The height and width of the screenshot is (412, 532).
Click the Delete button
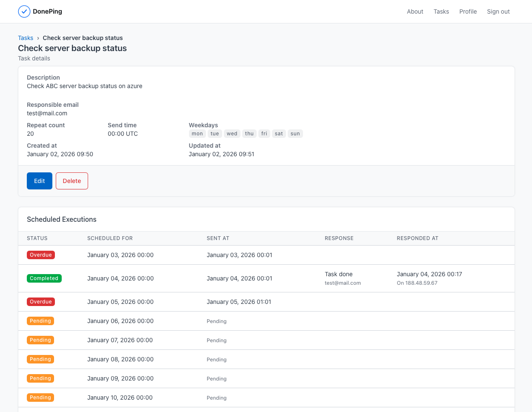tap(72, 181)
